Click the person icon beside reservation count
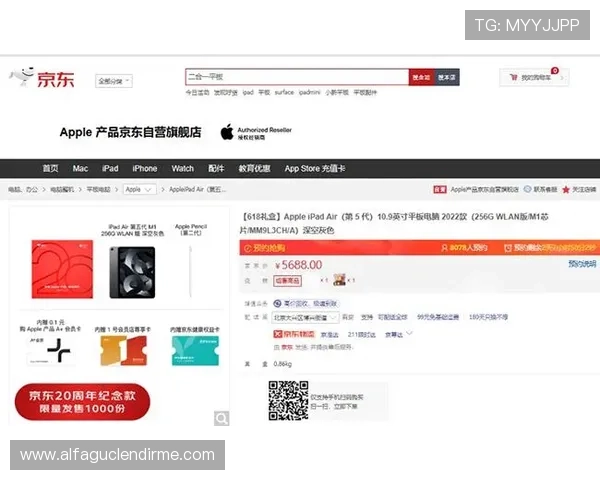The width and height of the screenshot is (600, 480). click(x=444, y=248)
